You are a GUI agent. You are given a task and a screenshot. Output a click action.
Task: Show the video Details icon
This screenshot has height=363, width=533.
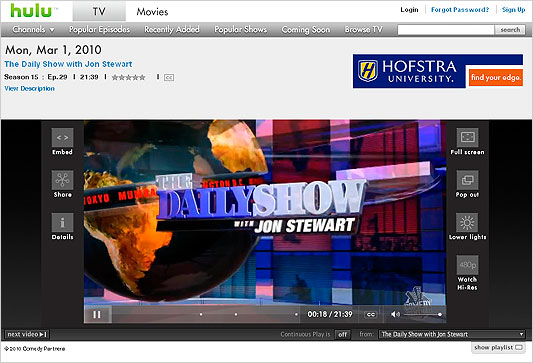coord(62,222)
